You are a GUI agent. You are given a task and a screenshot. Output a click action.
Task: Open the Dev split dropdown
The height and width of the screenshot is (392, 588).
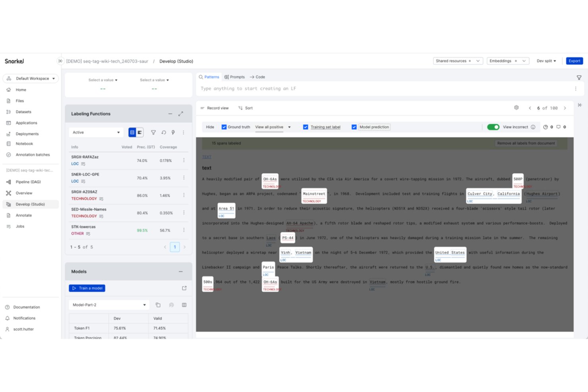pyautogui.click(x=546, y=61)
